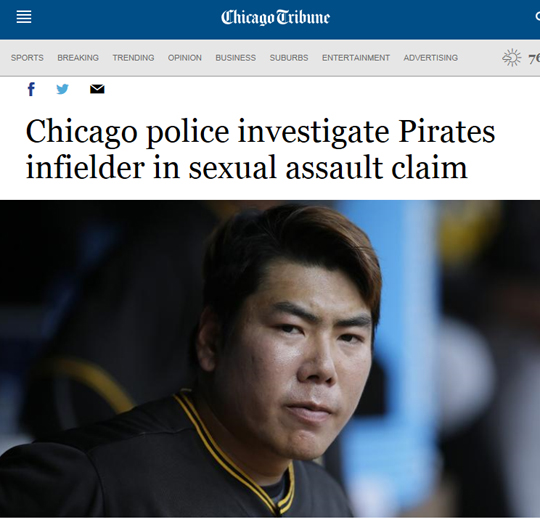Share the article on Twitter
The image size is (540, 518).
point(62,89)
